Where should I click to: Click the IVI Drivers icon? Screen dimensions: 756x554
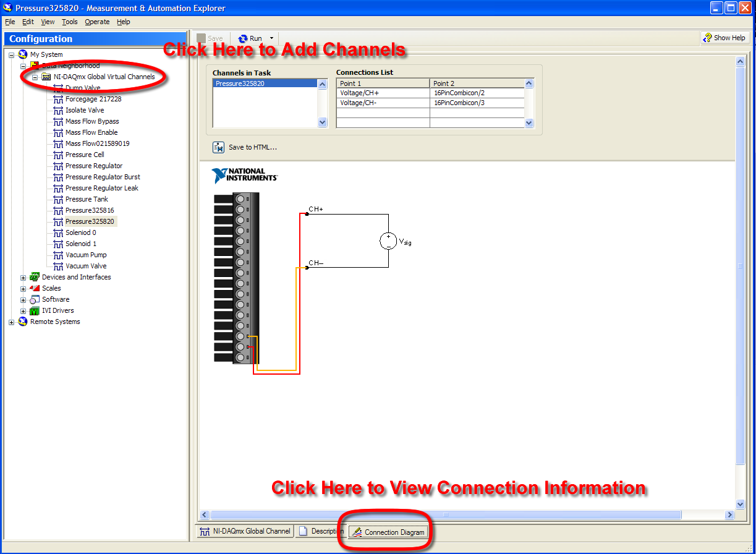pos(35,310)
